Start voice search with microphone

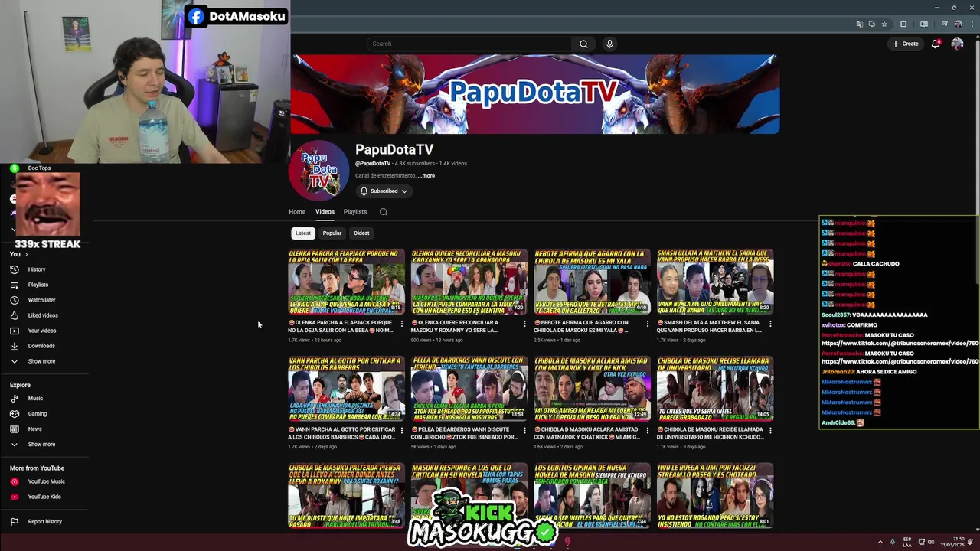point(609,44)
